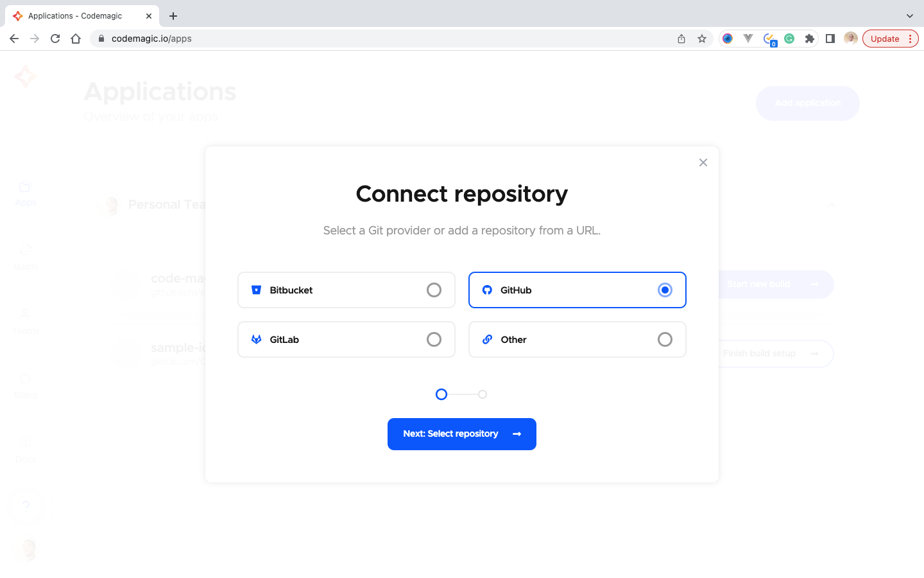The width and height of the screenshot is (924, 578).
Task: View site information lock icon
Action: tap(101, 39)
